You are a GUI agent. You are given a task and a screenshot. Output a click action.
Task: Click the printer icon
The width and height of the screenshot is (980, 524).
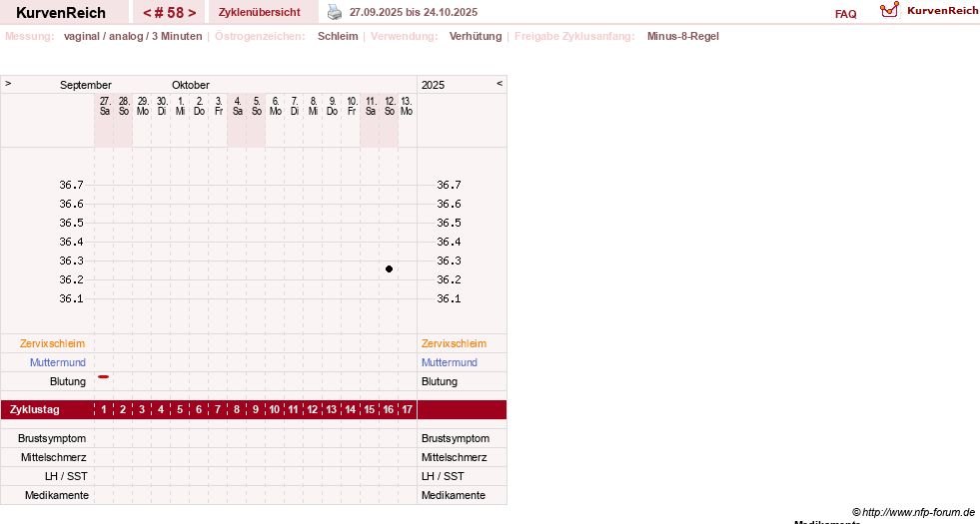point(335,12)
